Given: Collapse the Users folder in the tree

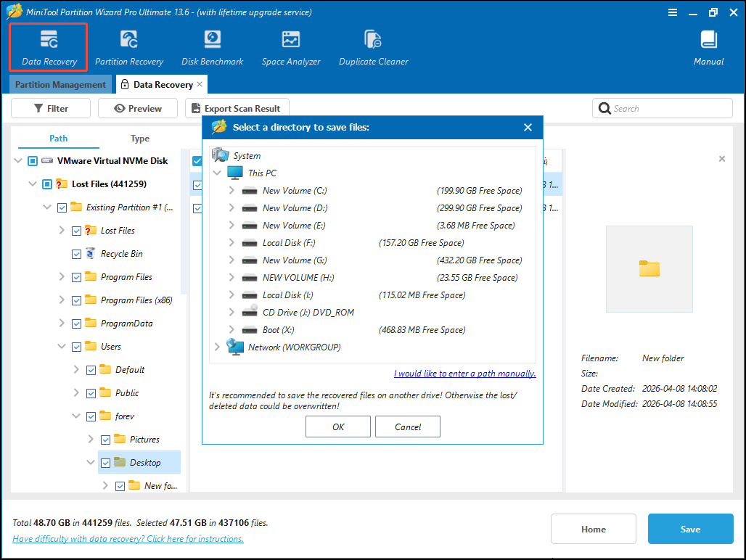Looking at the screenshot, I should click(x=61, y=346).
